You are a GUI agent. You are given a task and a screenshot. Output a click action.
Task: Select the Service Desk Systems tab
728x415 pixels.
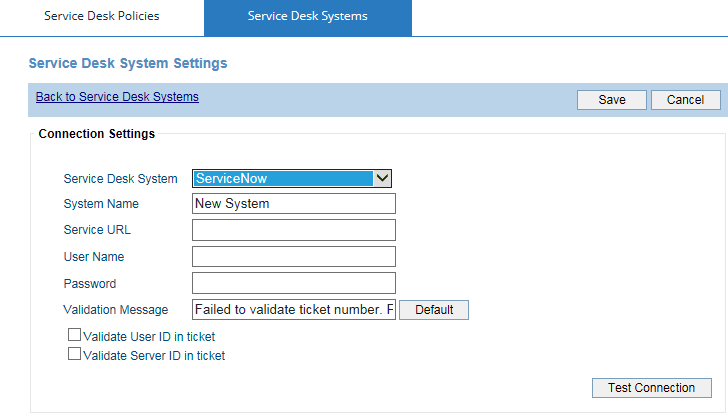pyautogui.click(x=308, y=16)
